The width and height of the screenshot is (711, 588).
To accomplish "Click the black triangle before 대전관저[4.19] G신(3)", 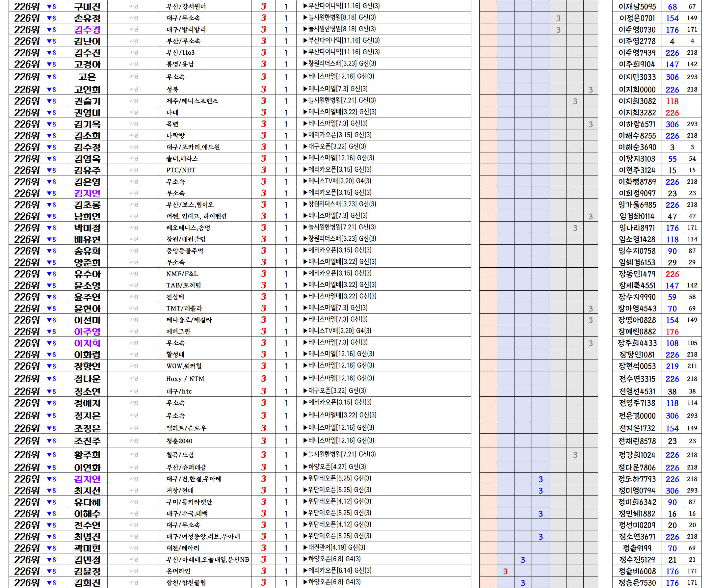I will (x=305, y=548).
